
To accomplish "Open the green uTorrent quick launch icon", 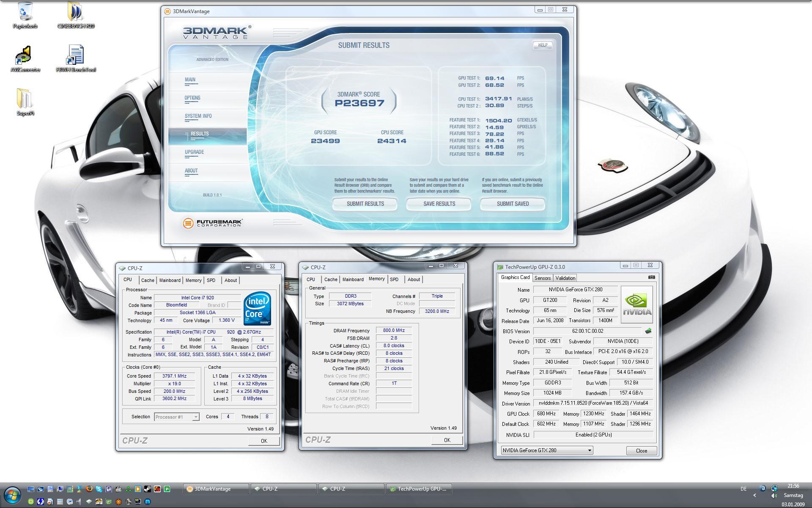I will (x=167, y=489).
